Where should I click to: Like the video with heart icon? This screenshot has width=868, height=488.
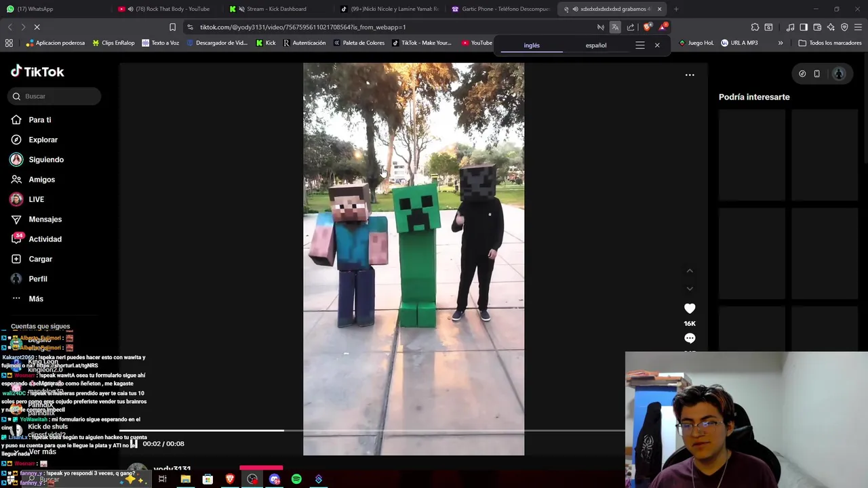point(690,308)
